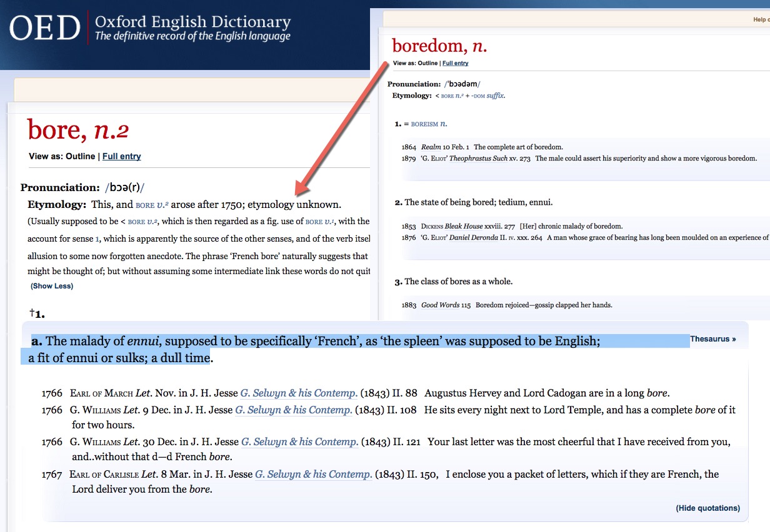Click the tagline "The definitive record of the English language"
This screenshot has height=532, width=770.
click(x=192, y=36)
